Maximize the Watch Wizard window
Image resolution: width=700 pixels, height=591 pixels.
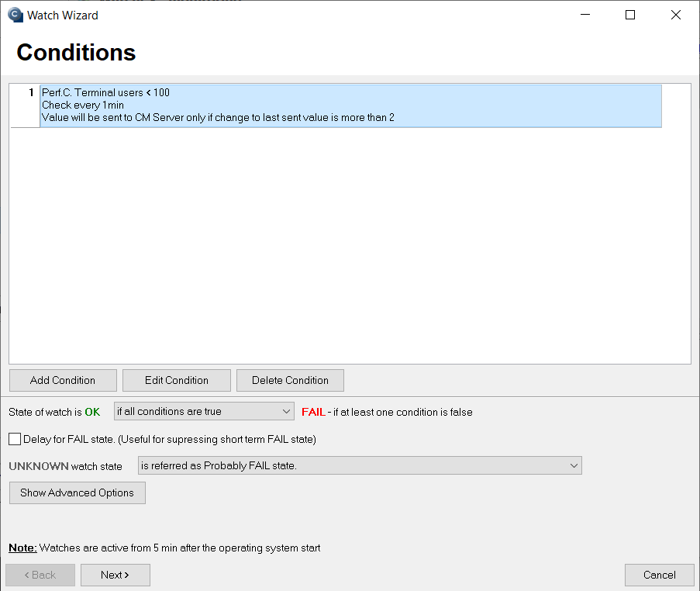pos(630,15)
